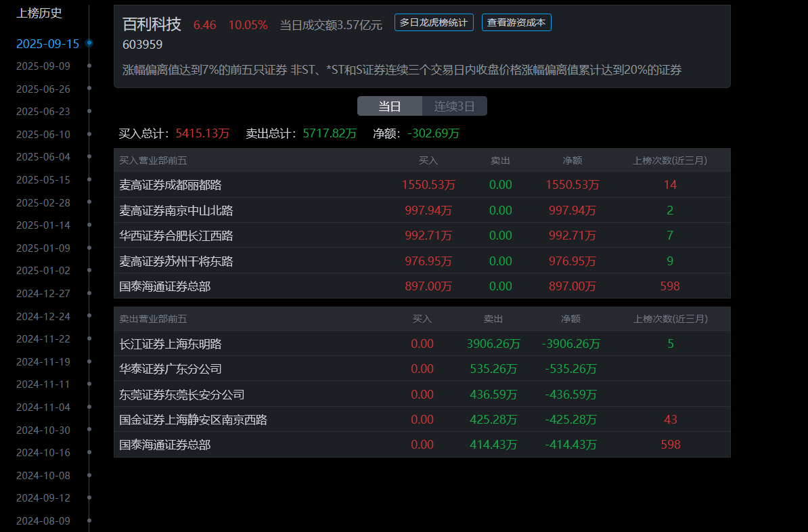The width and height of the screenshot is (808, 532).
Task: Select history date 2025-01-02
Action: pyautogui.click(x=43, y=271)
